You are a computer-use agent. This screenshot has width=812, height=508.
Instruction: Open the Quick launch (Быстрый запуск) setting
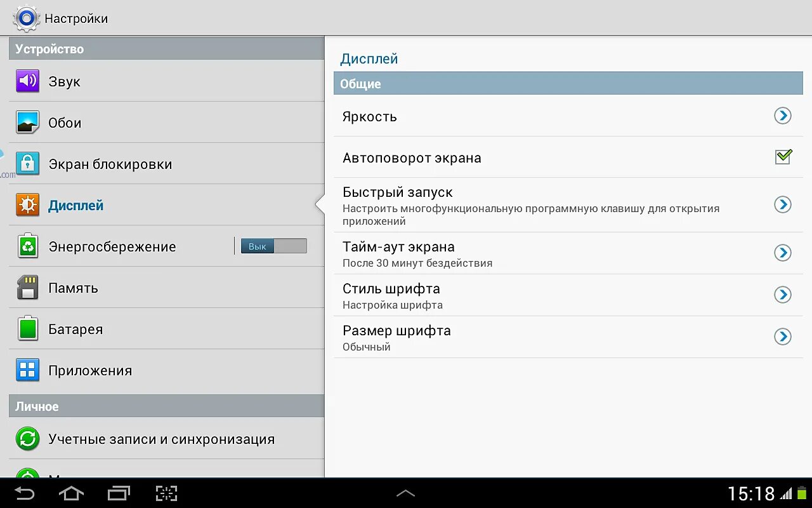click(x=568, y=205)
